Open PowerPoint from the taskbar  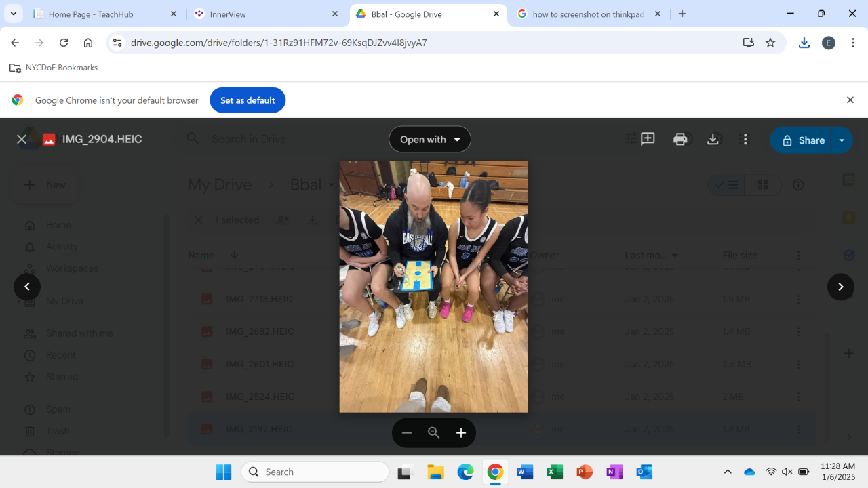(585, 472)
